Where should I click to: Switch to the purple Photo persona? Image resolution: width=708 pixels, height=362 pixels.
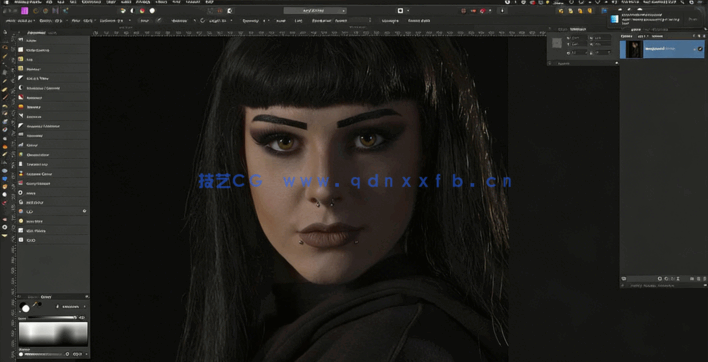coord(24,11)
